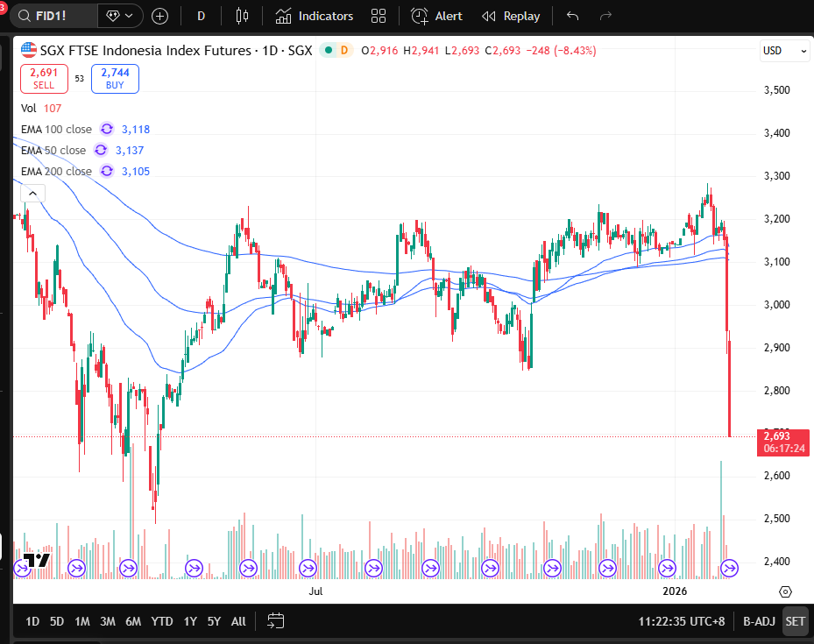
Task: Open the D interval dropdown
Action: (x=202, y=16)
